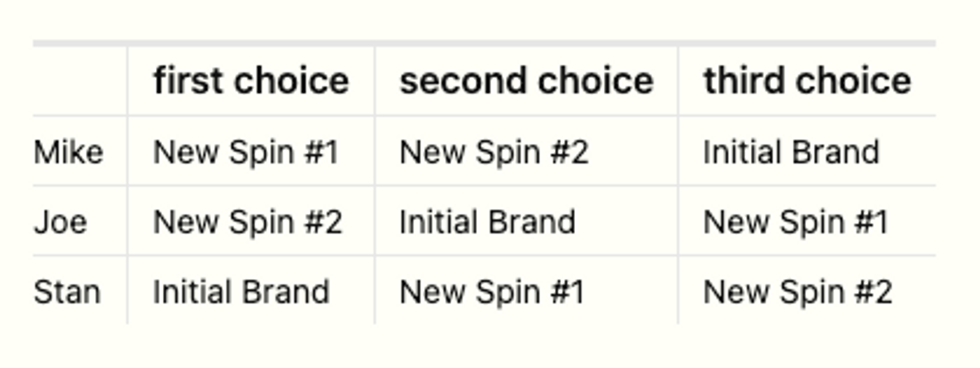Select the Mike row label
The height and width of the screenshot is (368, 980).
(69, 152)
